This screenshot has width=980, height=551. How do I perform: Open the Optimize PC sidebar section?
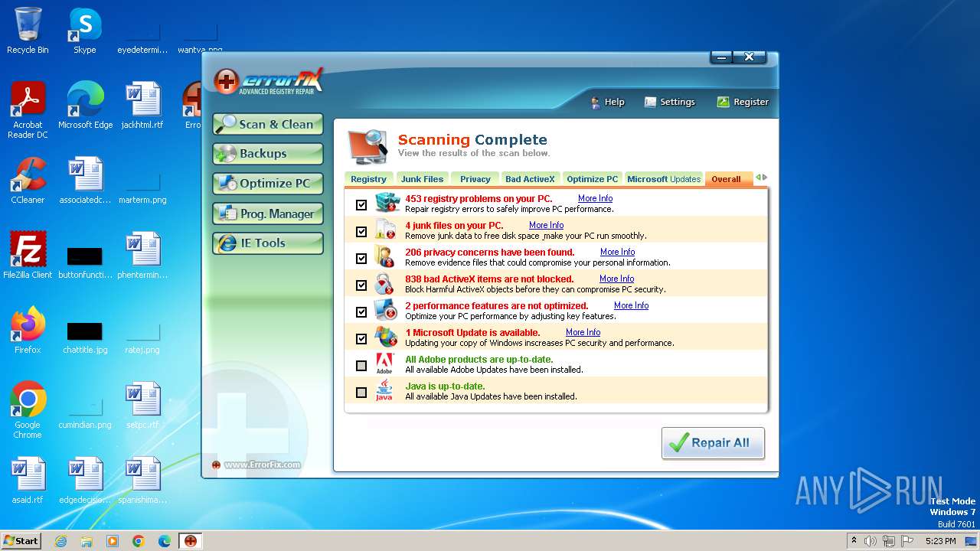tap(268, 184)
